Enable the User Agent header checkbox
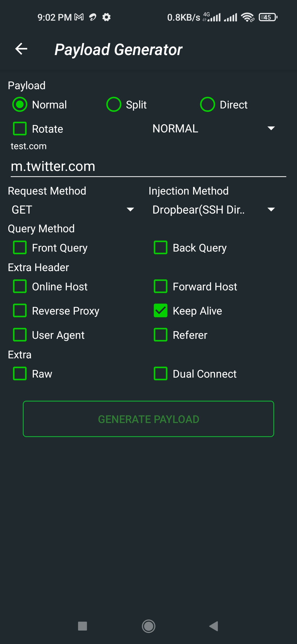The width and height of the screenshot is (297, 644). point(20,335)
